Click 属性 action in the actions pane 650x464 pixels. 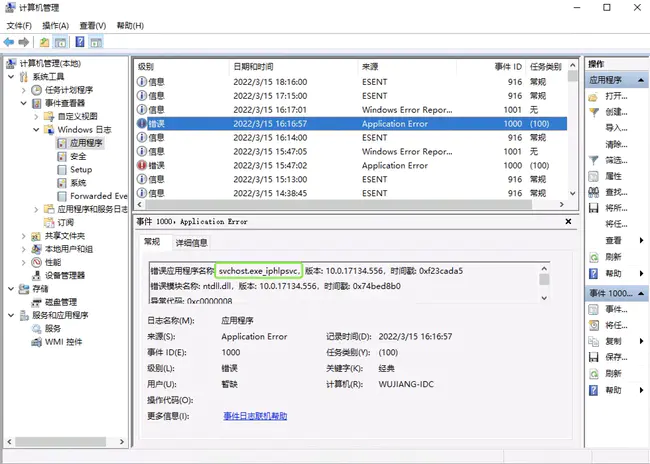[x=614, y=176]
